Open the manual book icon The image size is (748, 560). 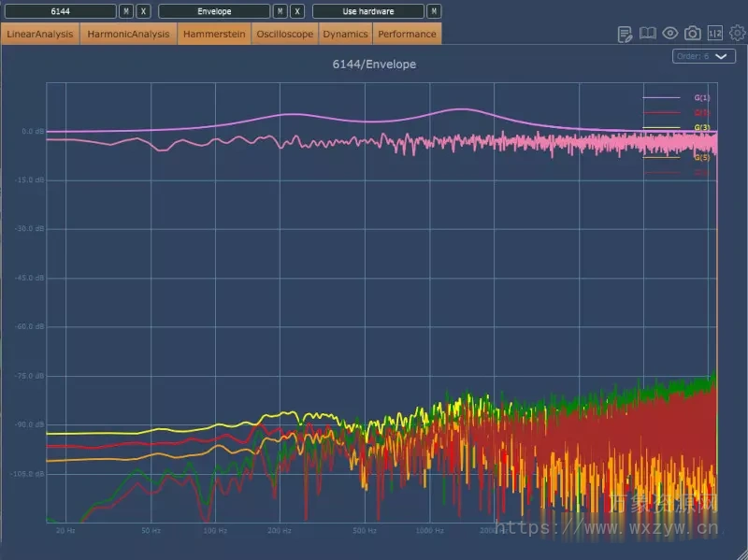(x=648, y=34)
